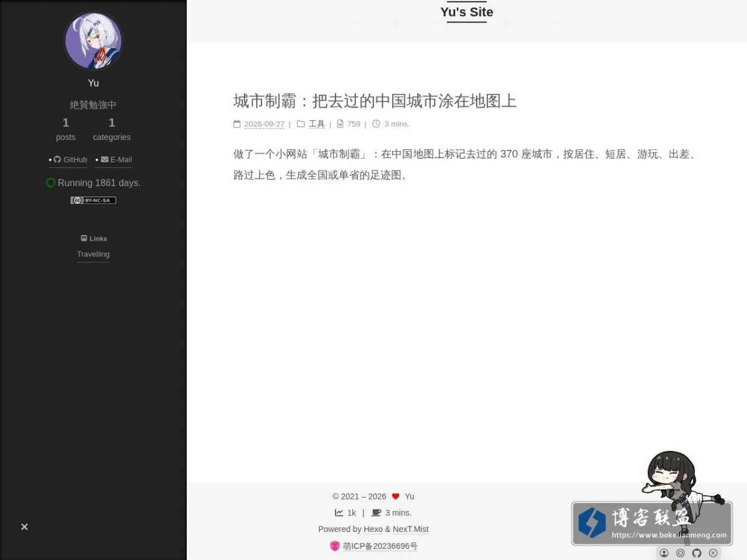This screenshot has width=747, height=560.
Task: Click the Yu avatar image in sidebar
Action: pos(93,41)
